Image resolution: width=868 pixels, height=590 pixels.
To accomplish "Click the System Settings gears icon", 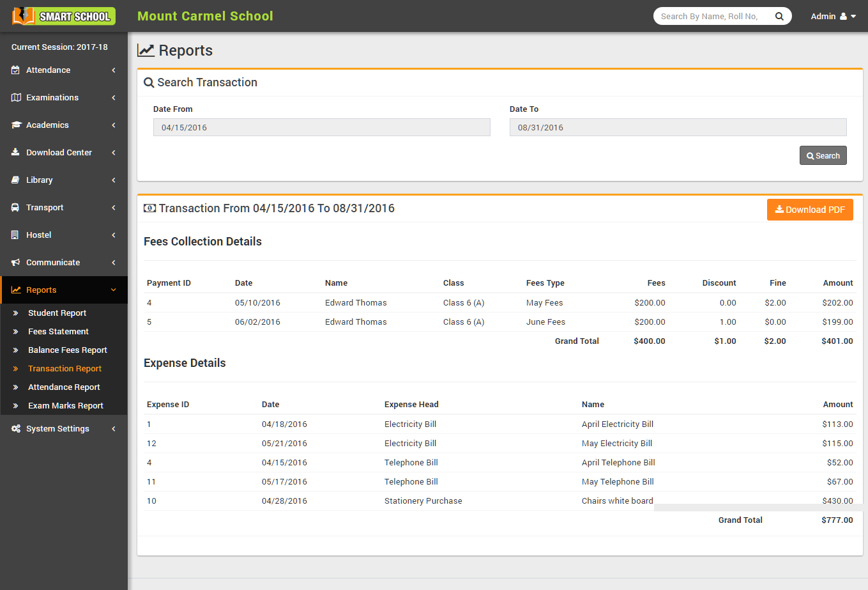I will [16, 429].
